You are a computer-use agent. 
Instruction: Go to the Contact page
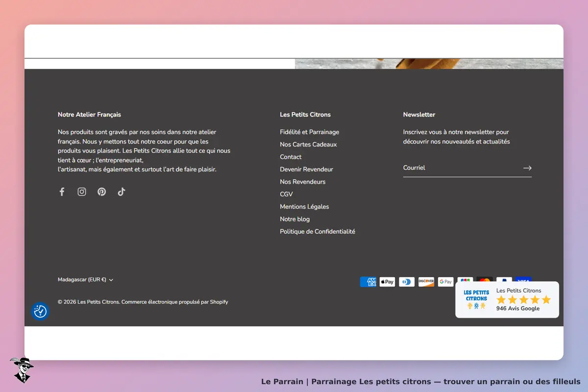291,157
